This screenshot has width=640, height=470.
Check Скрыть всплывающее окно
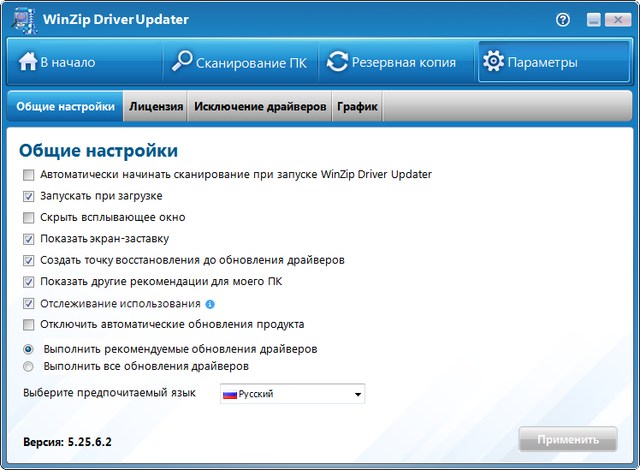click(29, 217)
